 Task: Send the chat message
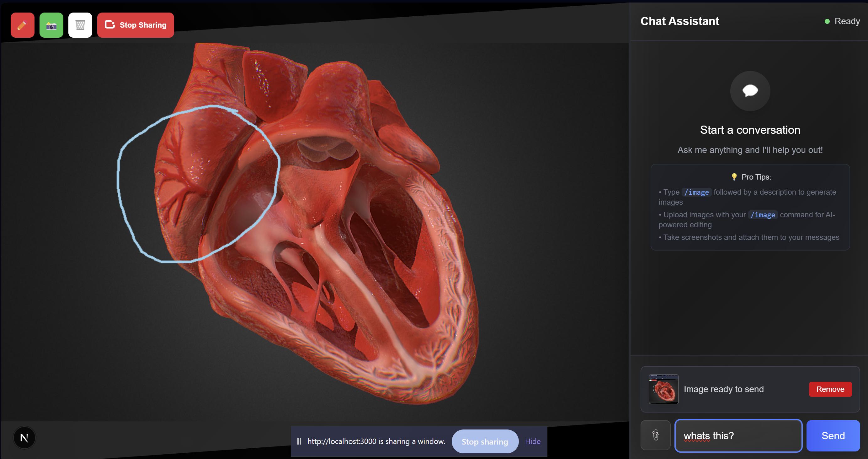click(833, 435)
